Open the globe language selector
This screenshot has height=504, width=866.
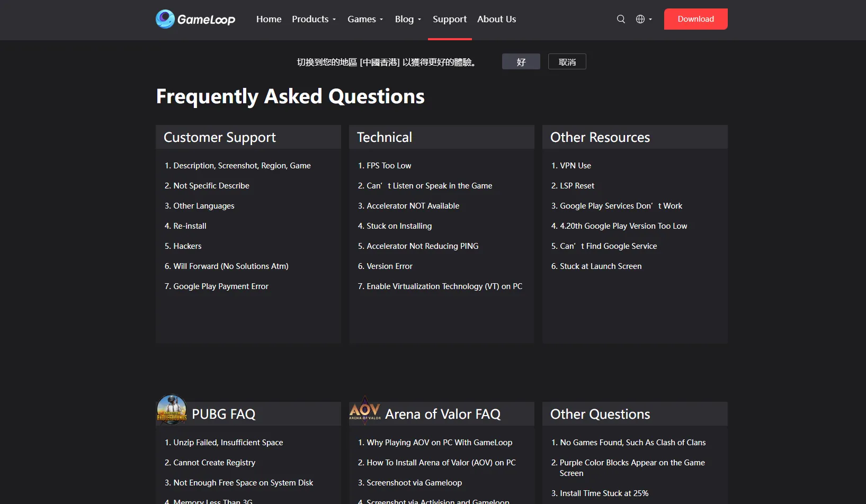click(644, 19)
